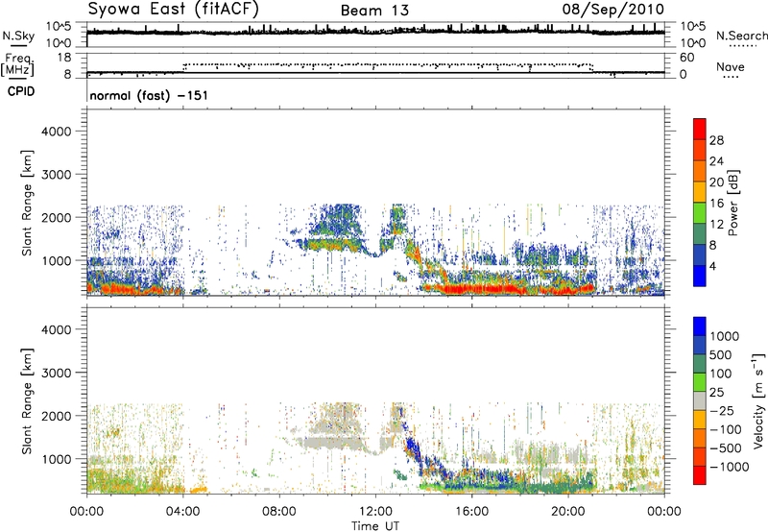Select the "N.Search" legend label
This screenshot has width=768, height=532.
742,36
